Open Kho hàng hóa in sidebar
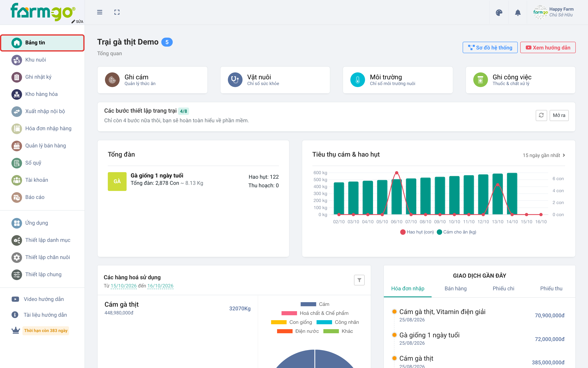Image resolution: width=588 pixels, height=368 pixels. [x=42, y=94]
